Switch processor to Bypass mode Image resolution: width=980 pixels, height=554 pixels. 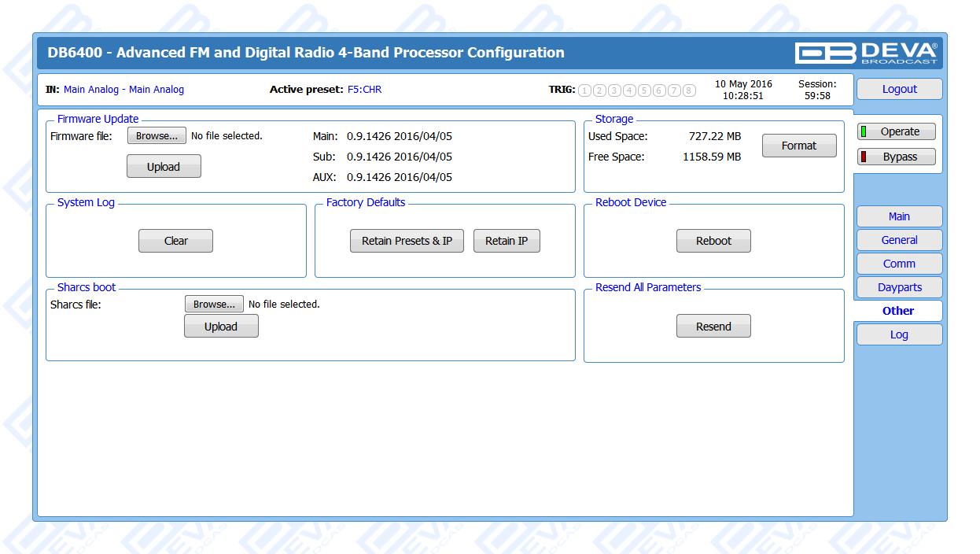pyautogui.click(x=897, y=157)
